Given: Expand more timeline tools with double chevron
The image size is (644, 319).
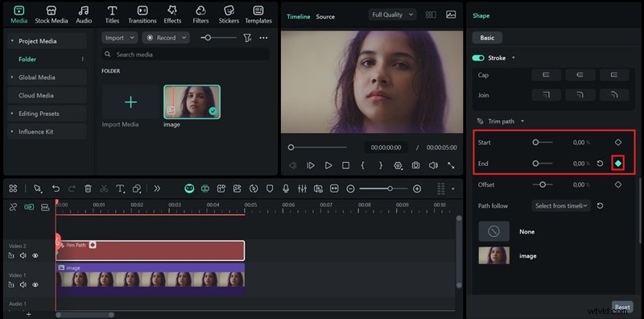Looking at the screenshot, I should [x=157, y=188].
